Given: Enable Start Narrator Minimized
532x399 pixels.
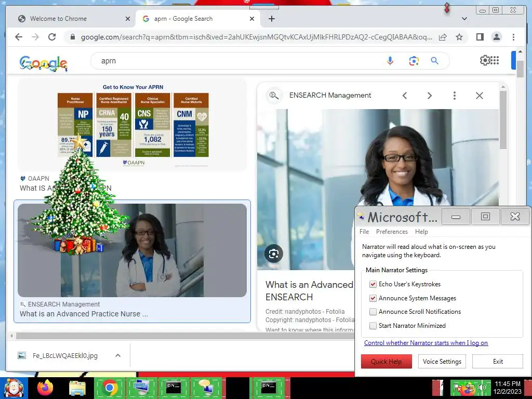Looking at the screenshot, I should tap(373, 325).
